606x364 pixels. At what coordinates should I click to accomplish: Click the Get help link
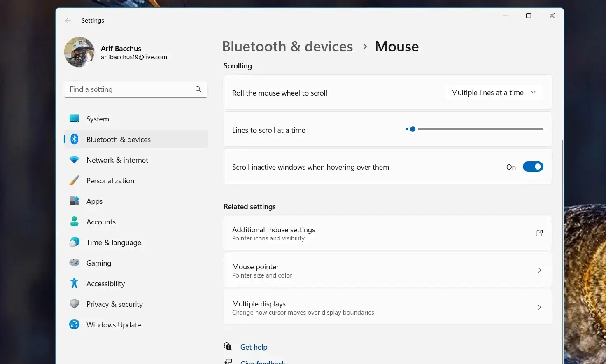[x=254, y=347]
